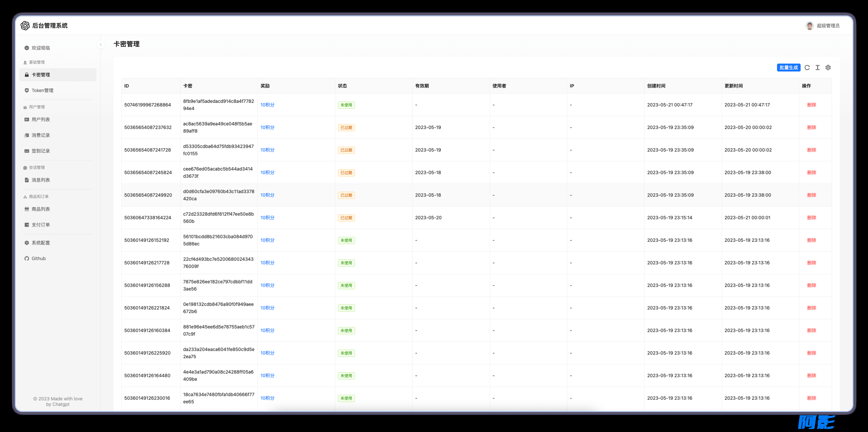Click 10积分 reward in row 50360149126217728
Viewport: 868px width, 432px height.
click(267, 263)
